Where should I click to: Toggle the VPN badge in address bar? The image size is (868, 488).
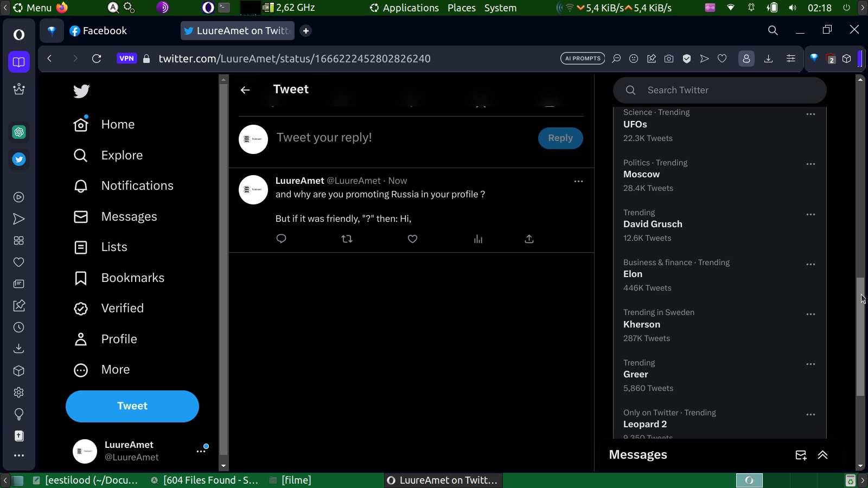(126, 59)
